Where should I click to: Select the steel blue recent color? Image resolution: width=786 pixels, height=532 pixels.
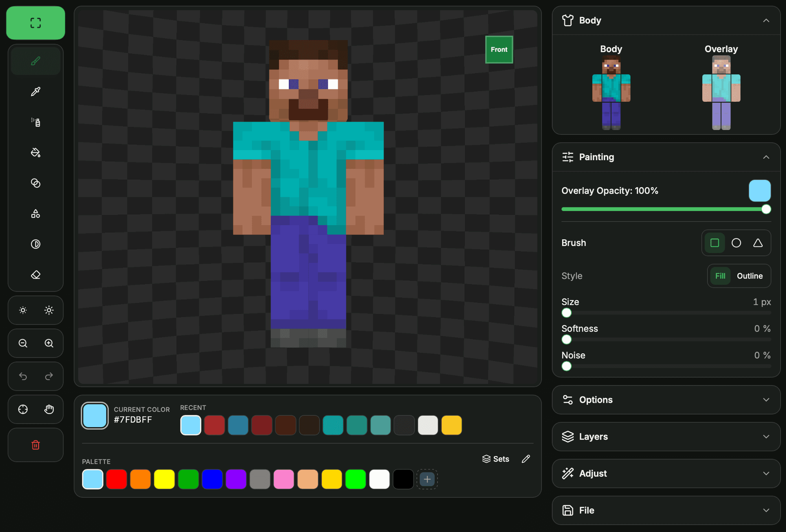tap(238, 425)
